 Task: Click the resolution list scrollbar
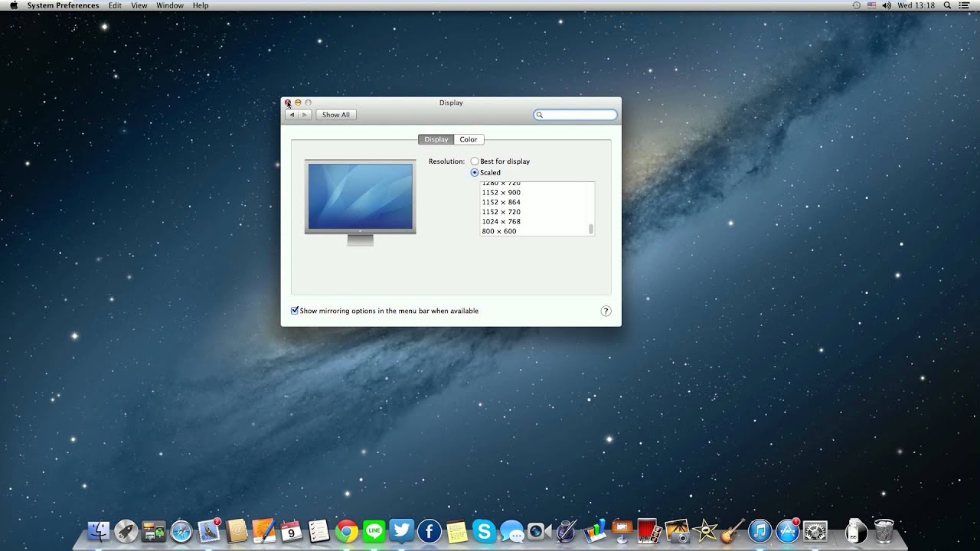coord(591,229)
